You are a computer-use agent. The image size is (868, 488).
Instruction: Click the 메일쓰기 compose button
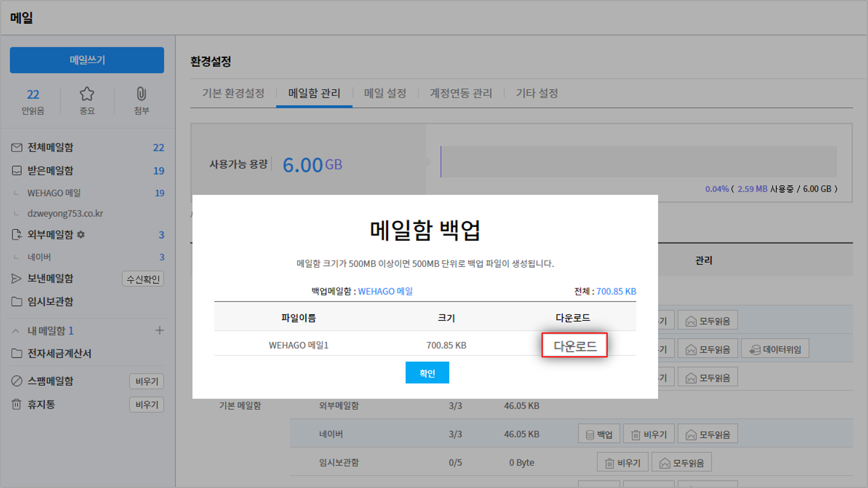87,60
